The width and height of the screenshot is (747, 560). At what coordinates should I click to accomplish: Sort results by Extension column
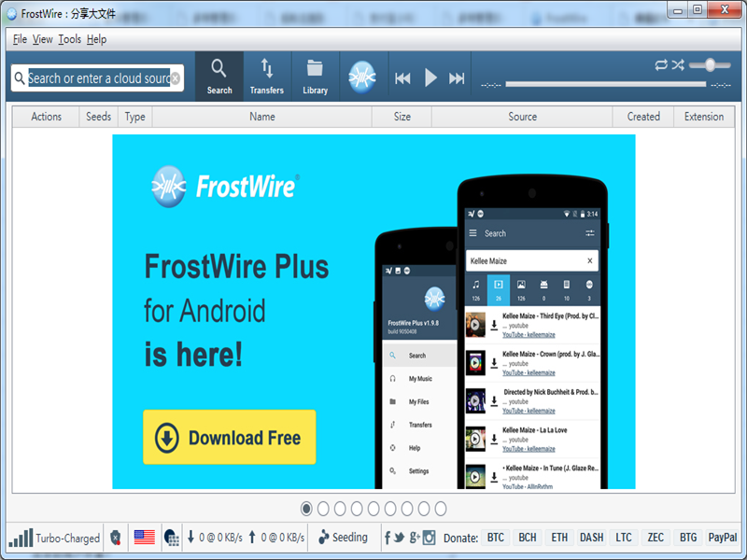pos(704,117)
